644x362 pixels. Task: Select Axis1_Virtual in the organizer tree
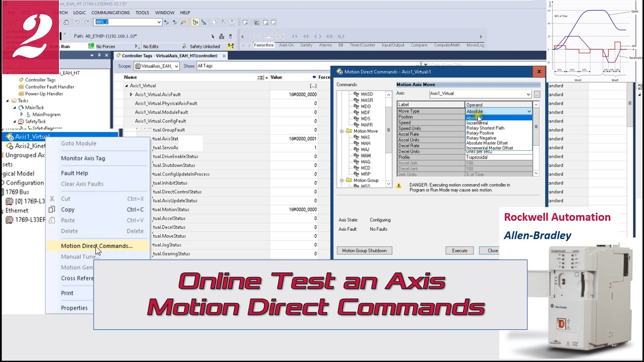pos(32,137)
